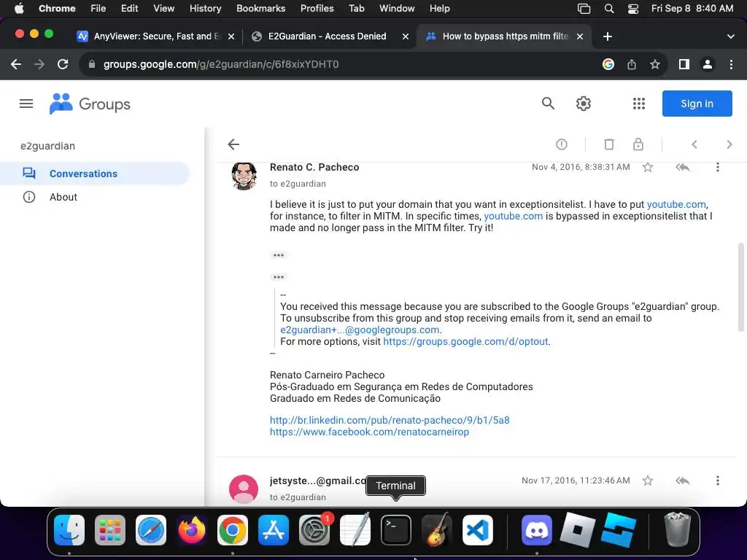The height and width of the screenshot is (560, 747).
Task: Bookmark this tab with the star
Action: pyautogui.click(x=655, y=64)
